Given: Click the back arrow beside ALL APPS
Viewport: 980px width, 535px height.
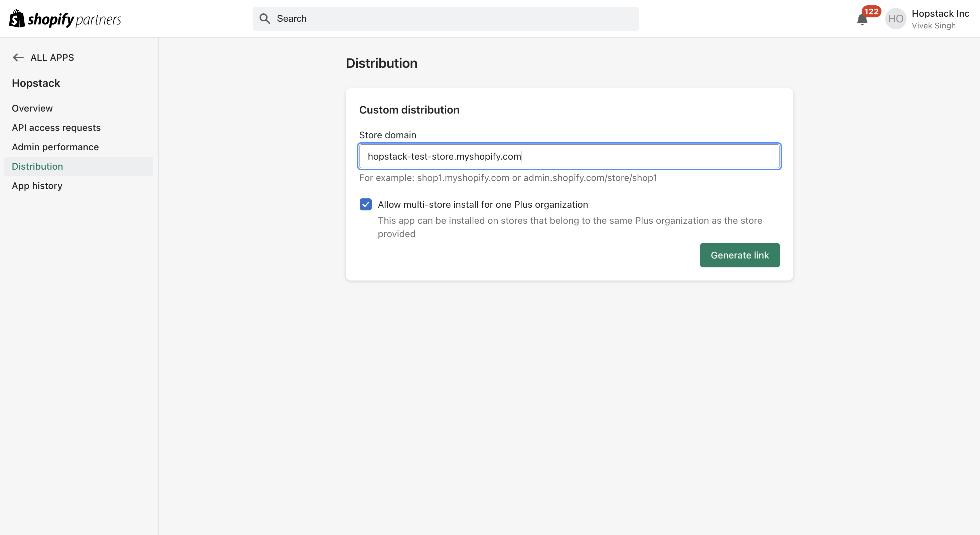Looking at the screenshot, I should tap(18, 57).
